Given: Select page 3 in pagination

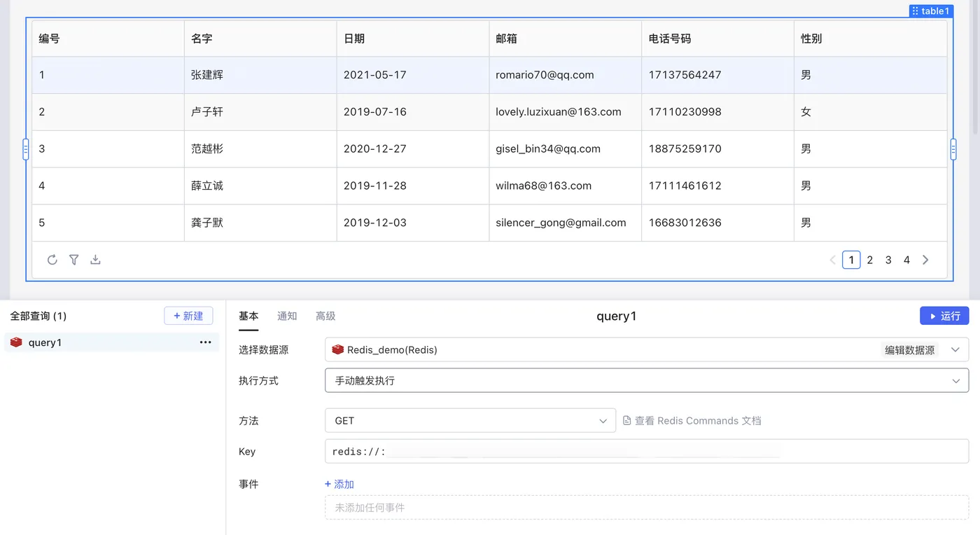Looking at the screenshot, I should coord(888,260).
